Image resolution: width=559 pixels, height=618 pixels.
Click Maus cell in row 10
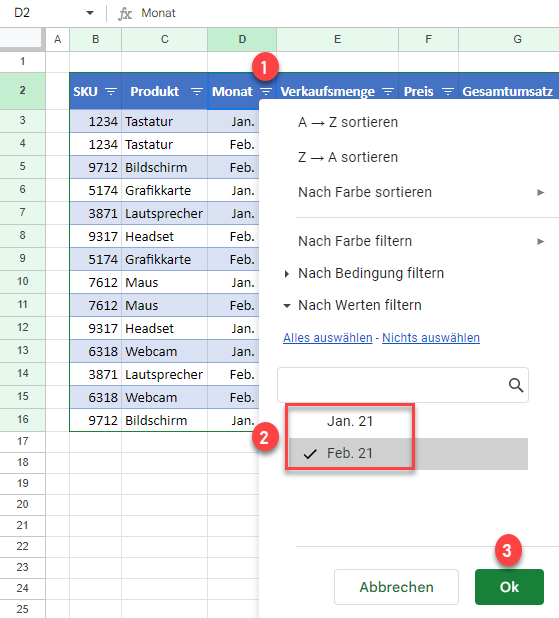(164, 283)
